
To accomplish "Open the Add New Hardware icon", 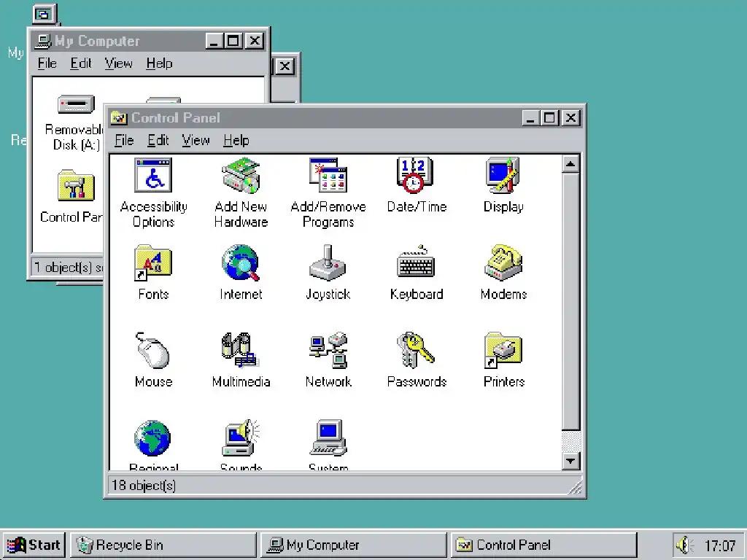I will [241, 176].
